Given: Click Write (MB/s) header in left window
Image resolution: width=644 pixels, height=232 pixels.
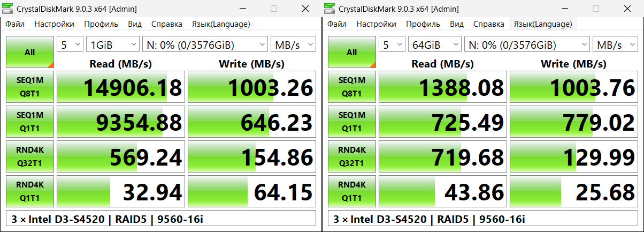Looking at the screenshot, I should 252,64.
